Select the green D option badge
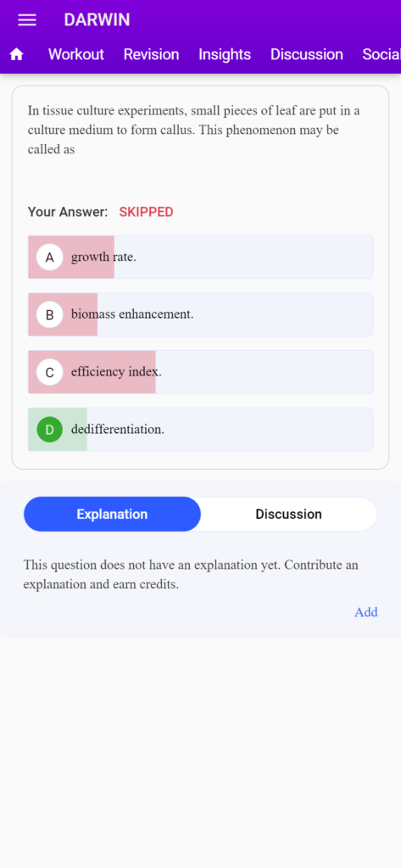This screenshot has height=868, width=401. coord(50,430)
